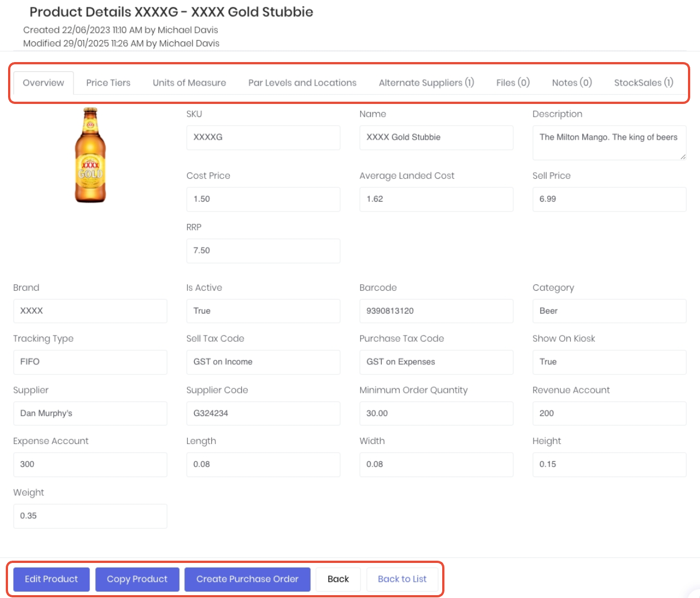Click the Modified 29/01/2025 timestamp text

pyautogui.click(x=121, y=43)
